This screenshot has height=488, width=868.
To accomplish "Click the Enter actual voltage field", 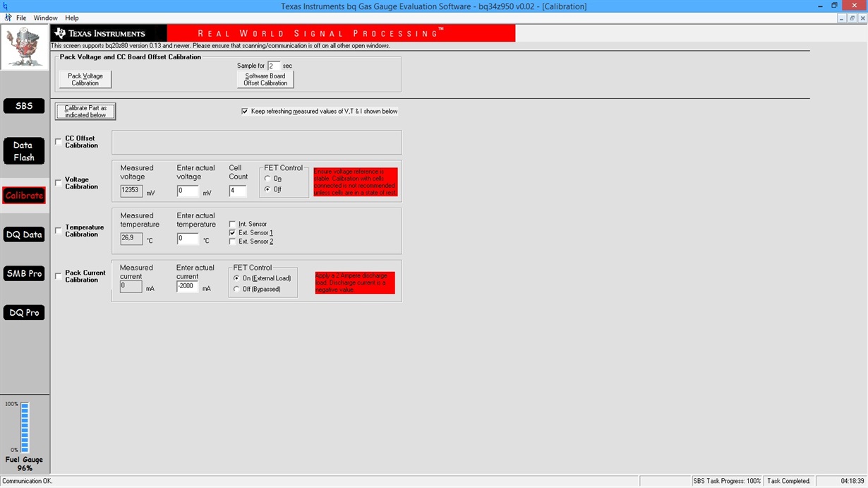I will [x=188, y=191].
